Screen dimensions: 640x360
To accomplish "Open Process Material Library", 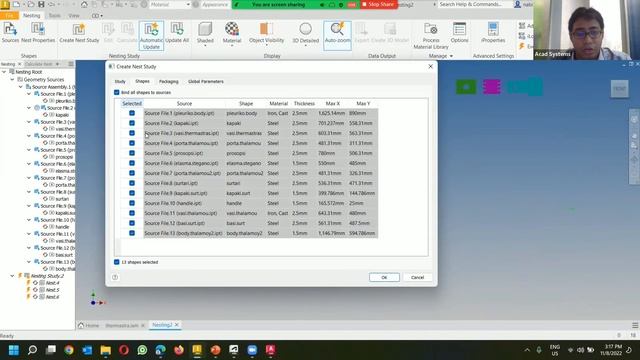I will 431,36.
